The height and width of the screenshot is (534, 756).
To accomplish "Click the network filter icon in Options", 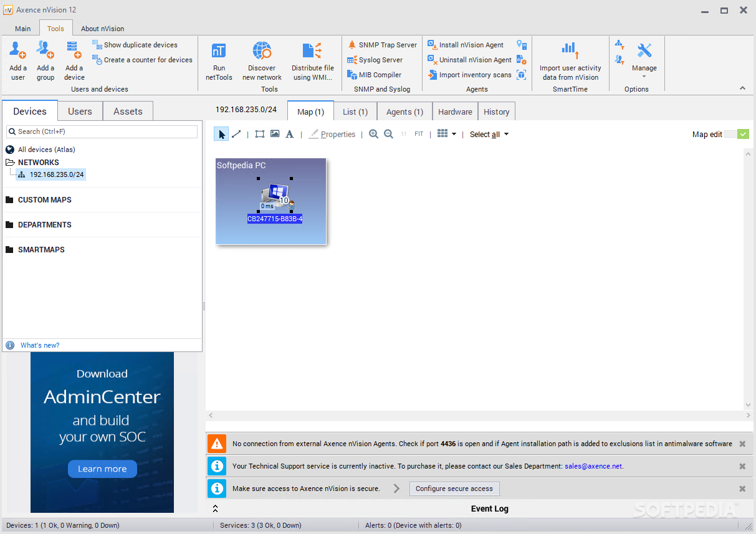I will pos(620,45).
